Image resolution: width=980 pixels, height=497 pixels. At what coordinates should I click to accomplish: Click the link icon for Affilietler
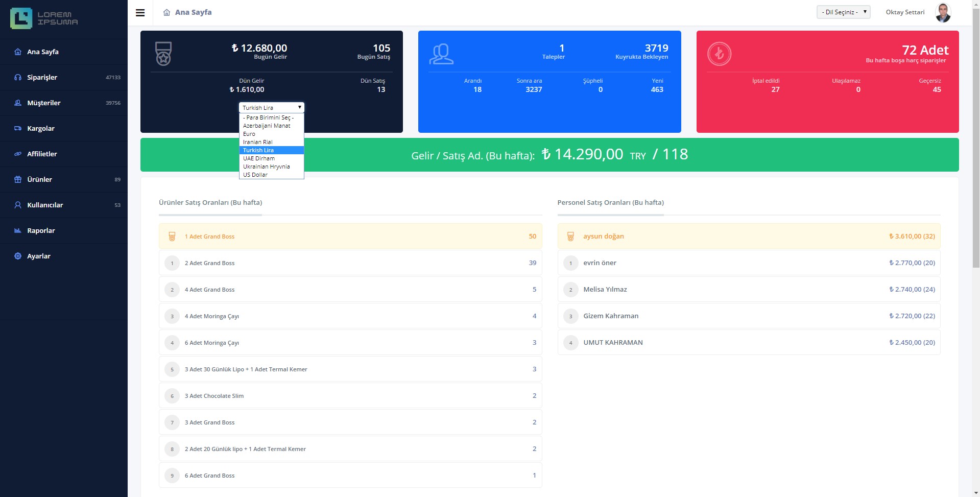click(x=18, y=154)
